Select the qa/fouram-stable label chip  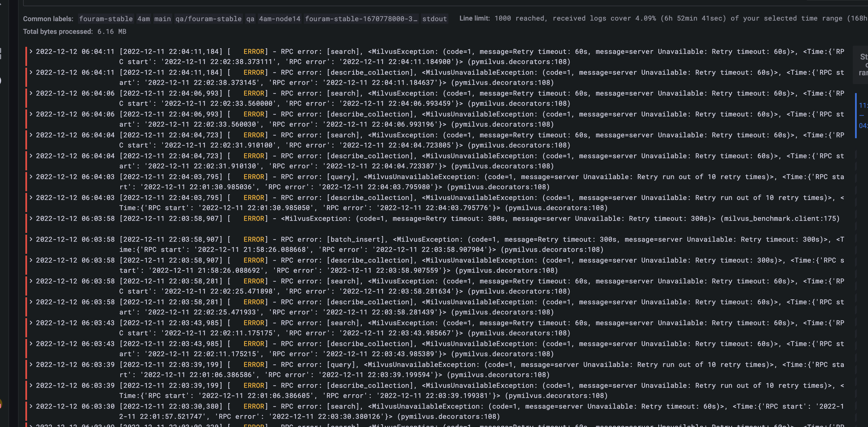[x=209, y=19]
